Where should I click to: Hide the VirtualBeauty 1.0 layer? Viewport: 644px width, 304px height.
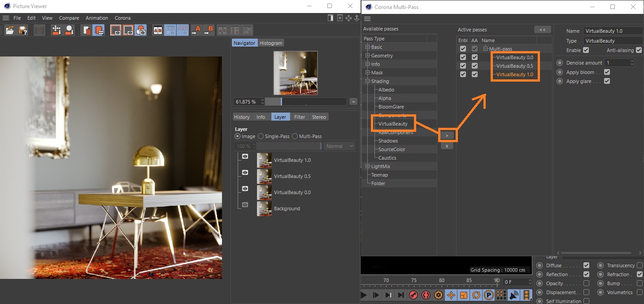pos(245,156)
